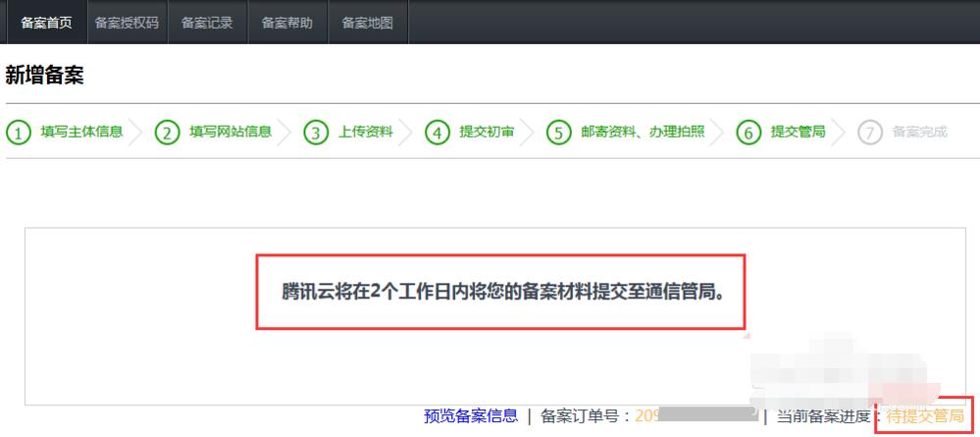Select the step 5 number icon
The width and height of the screenshot is (980, 437).
tap(558, 133)
